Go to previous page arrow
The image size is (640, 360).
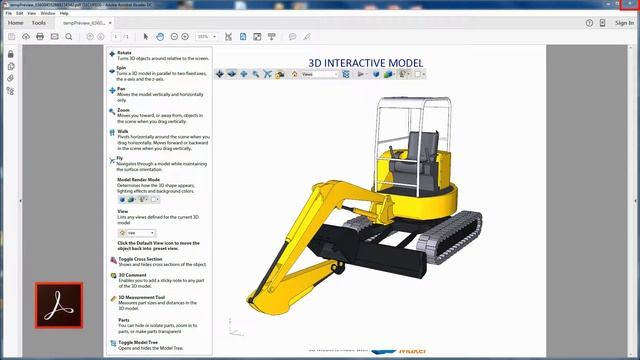pos(90,37)
